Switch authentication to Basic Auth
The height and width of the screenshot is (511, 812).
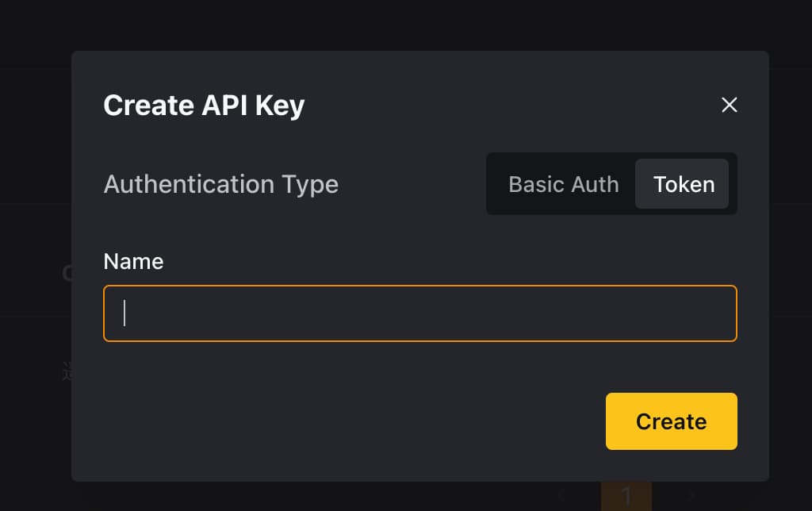pos(564,184)
